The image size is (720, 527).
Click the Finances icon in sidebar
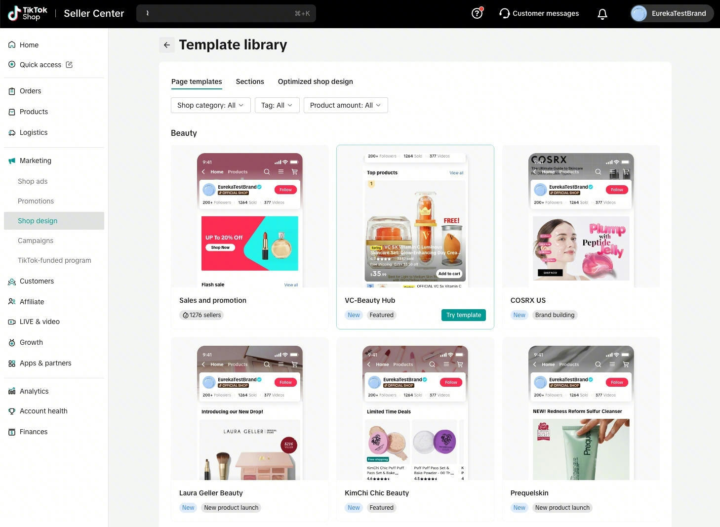pos(12,432)
